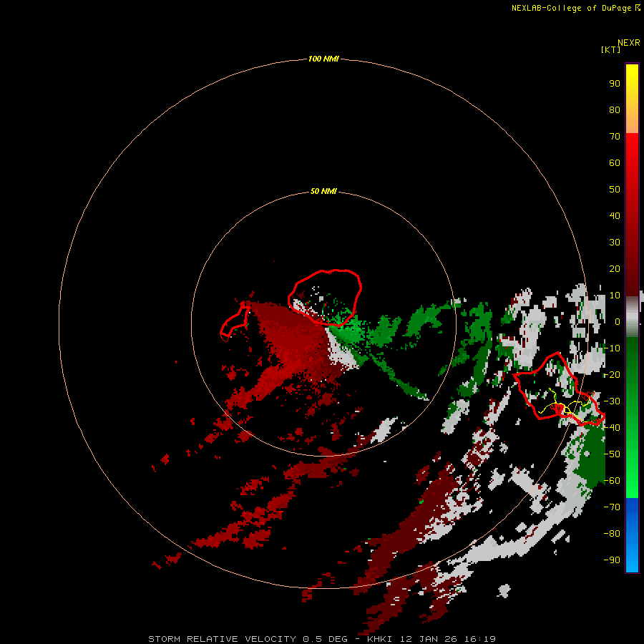Click the 10 value on the velocity scale

[615, 296]
